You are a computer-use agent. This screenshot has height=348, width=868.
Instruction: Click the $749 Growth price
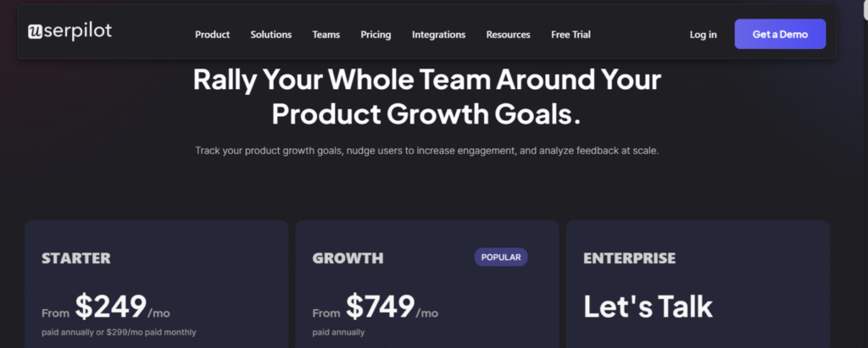[x=381, y=306]
